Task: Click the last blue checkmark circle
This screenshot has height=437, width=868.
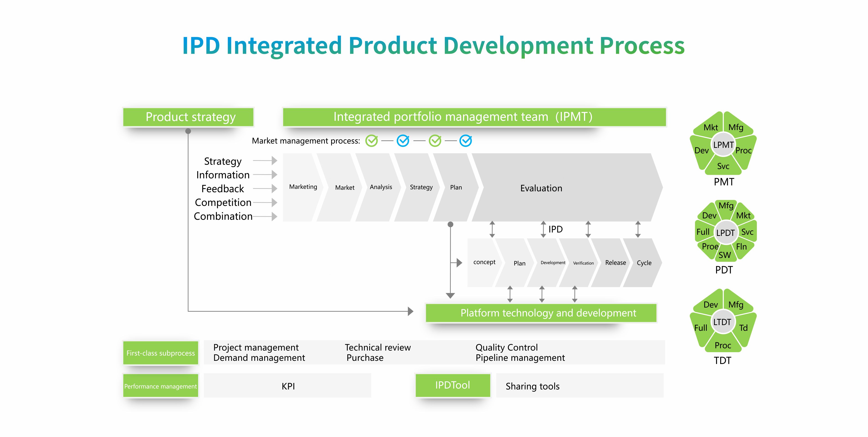Action: point(466,141)
